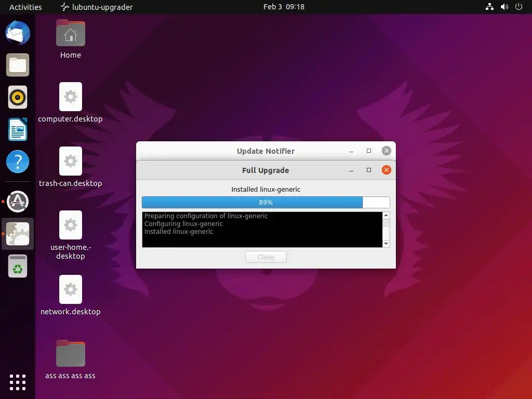Maximize the Full Upgrade window
Viewport: 532px width, 399px height.
[369, 170]
